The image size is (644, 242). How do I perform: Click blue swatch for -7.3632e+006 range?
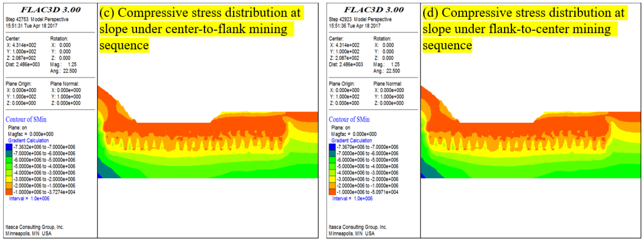tap(9, 147)
